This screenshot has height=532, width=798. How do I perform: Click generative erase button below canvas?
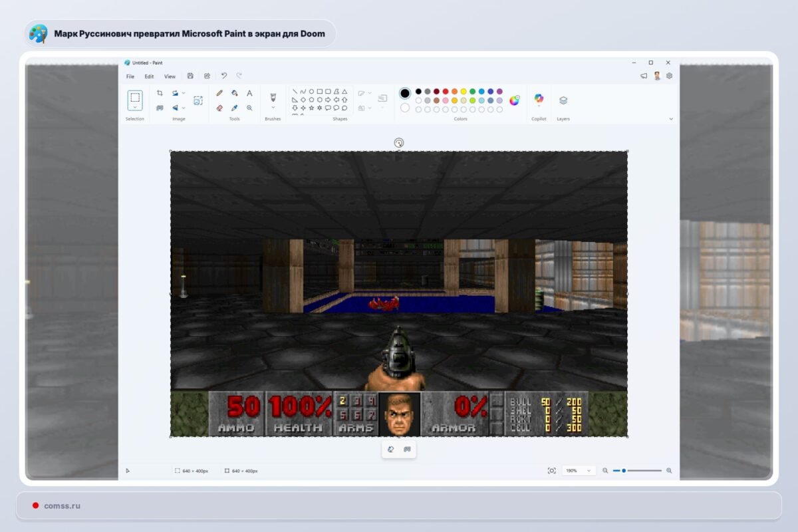point(391,450)
